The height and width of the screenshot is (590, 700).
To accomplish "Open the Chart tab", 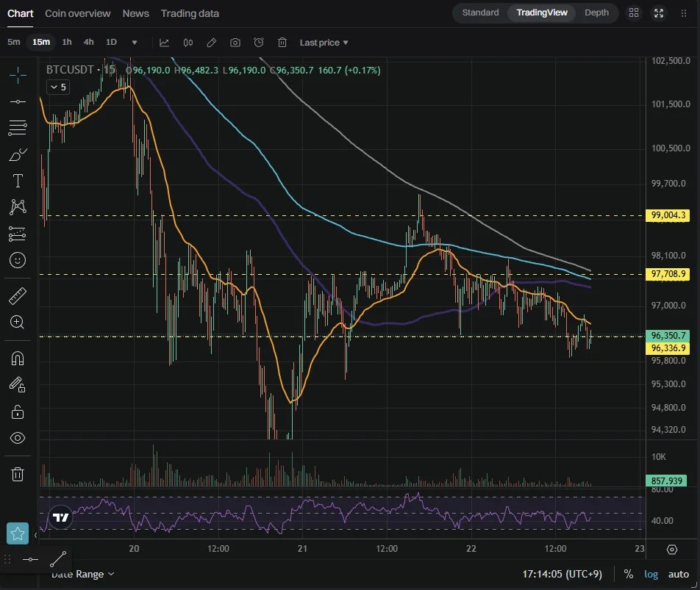I will (x=20, y=13).
